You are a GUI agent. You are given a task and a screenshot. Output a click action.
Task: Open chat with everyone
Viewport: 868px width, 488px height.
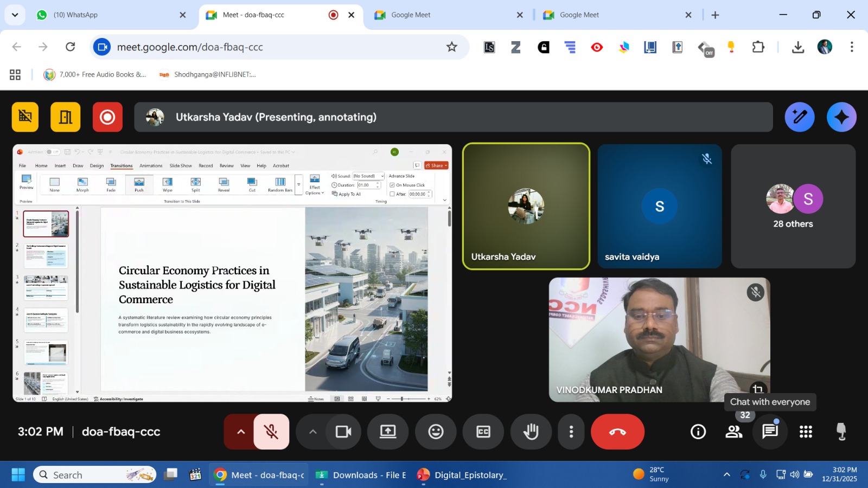[x=770, y=432]
